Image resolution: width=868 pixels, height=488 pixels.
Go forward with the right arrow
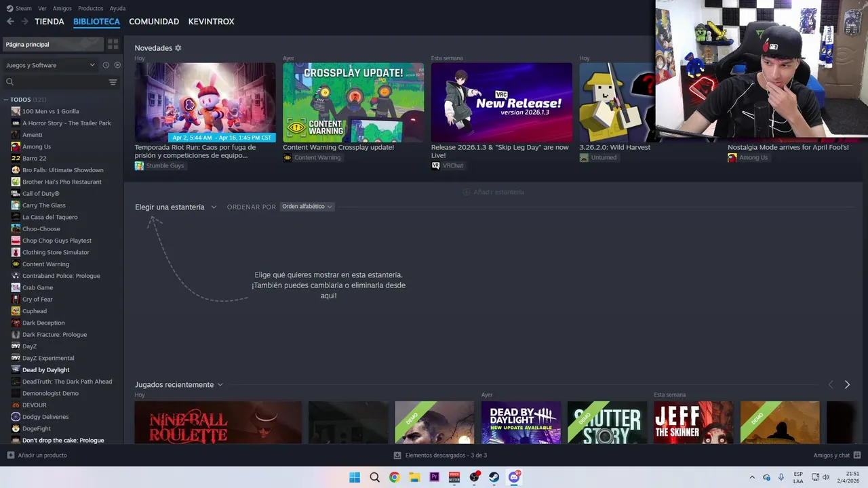(x=24, y=22)
